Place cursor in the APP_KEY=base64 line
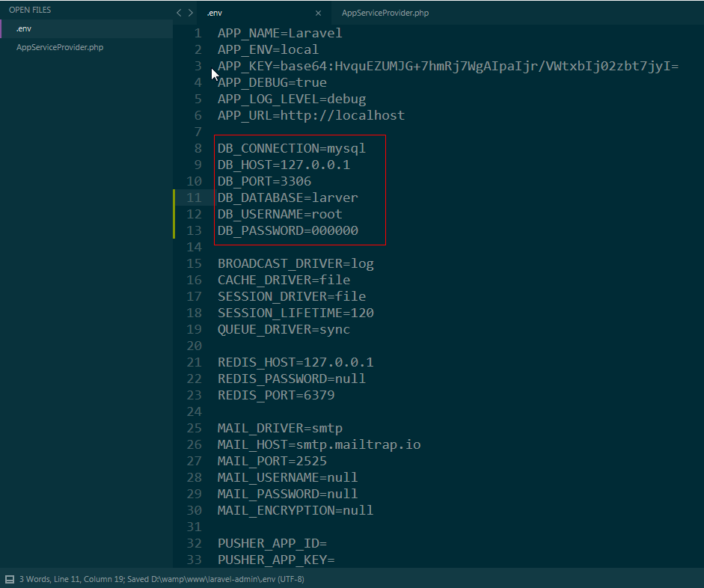The width and height of the screenshot is (704, 588). [x=448, y=66]
